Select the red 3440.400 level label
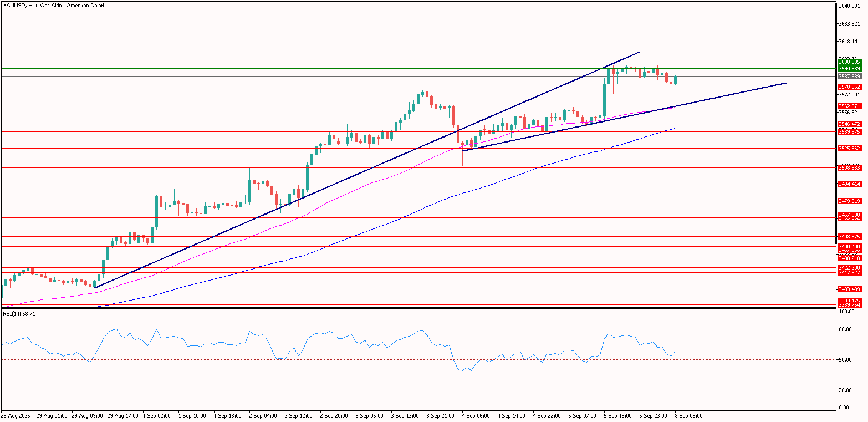The height and width of the screenshot is (422, 868). [849, 246]
